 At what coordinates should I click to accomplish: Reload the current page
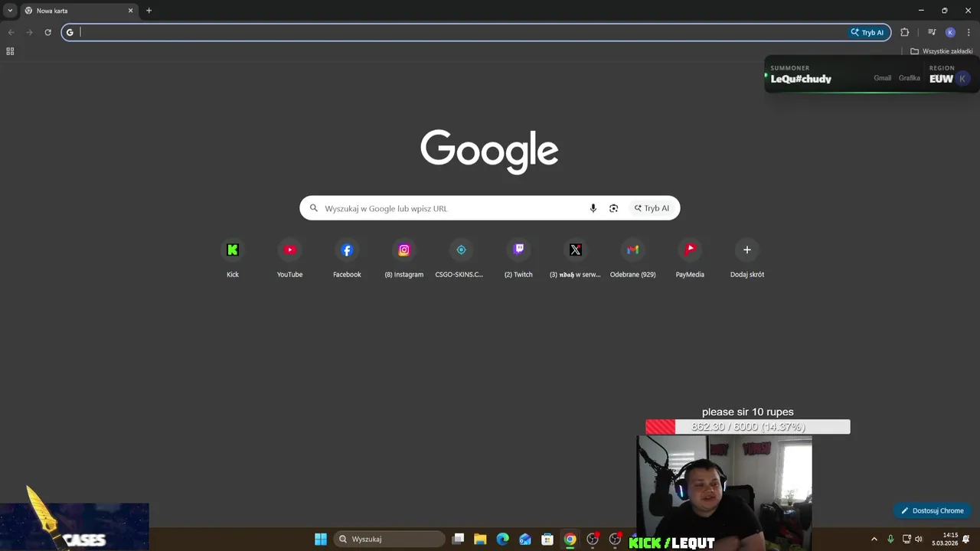(47, 32)
